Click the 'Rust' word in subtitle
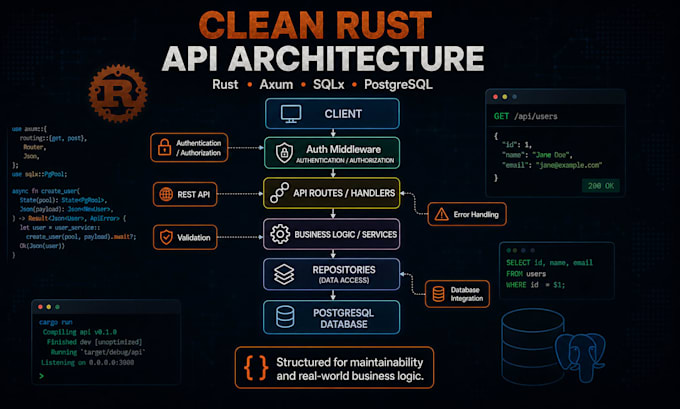The width and height of the screenshot is (680, 409). [x=225, y=84]
